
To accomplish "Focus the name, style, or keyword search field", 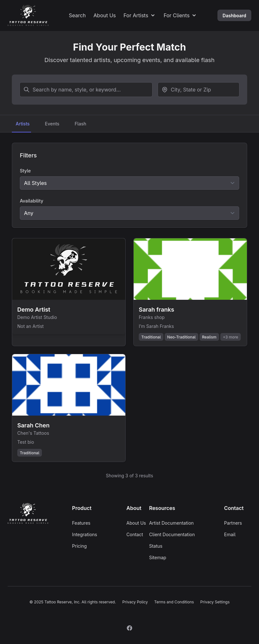I will [x=86, y=90].
